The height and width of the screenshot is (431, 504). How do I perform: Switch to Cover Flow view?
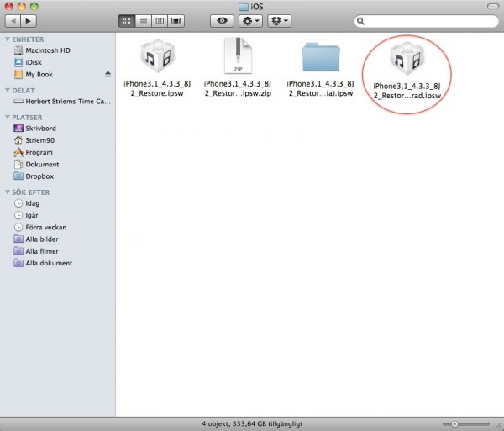click(176, 21)
